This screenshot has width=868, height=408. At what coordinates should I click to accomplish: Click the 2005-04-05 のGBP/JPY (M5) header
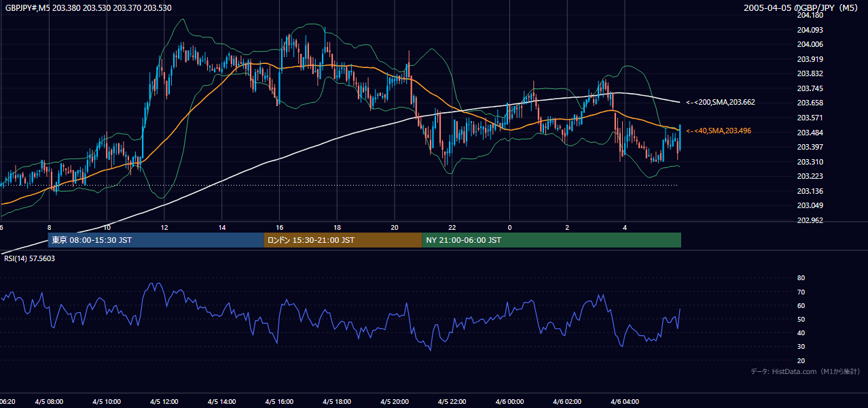[x=802, y=8]
